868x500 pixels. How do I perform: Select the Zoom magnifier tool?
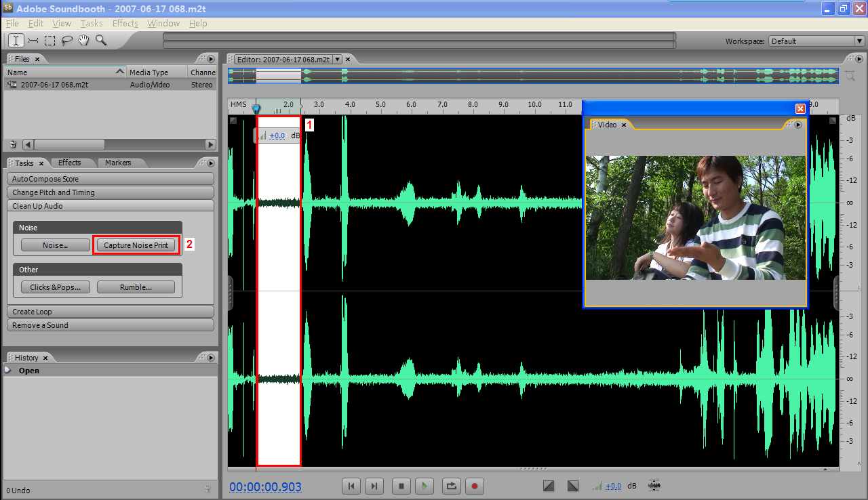pos(101,41)
